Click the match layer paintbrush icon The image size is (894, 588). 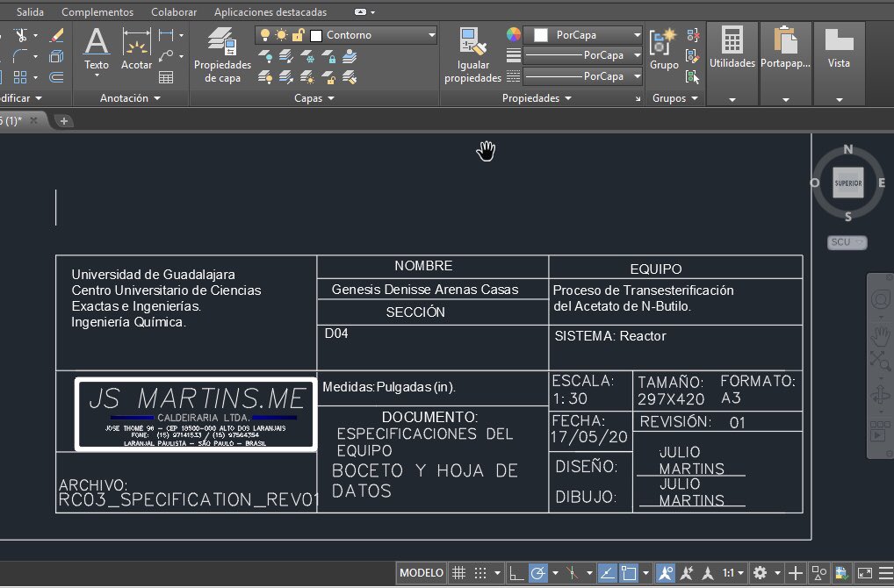coord(350,76)
